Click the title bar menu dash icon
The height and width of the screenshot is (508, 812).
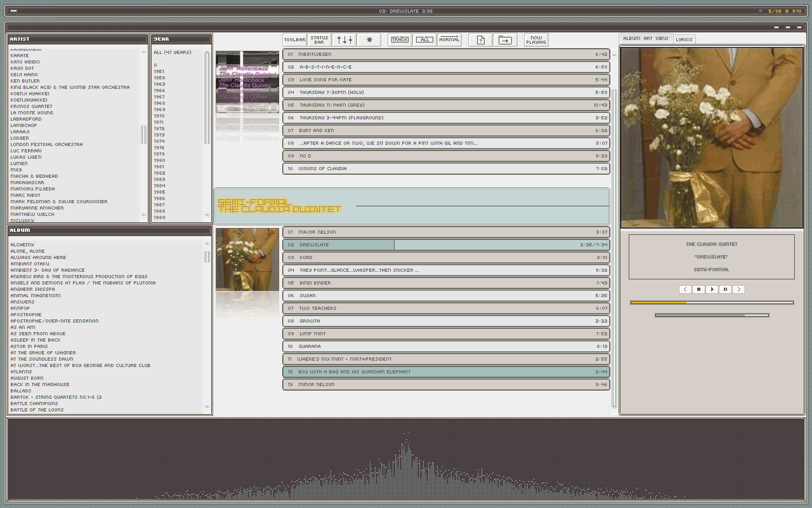pos(14,11)
